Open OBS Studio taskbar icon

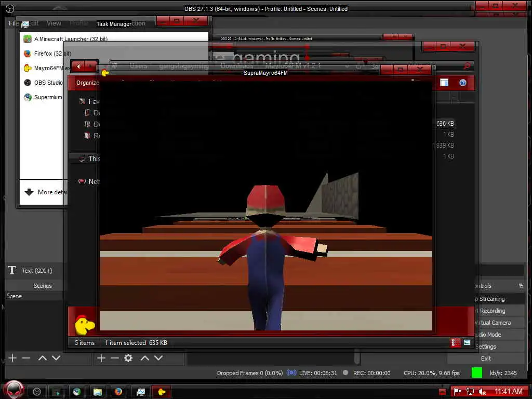[x=37, y=392]
